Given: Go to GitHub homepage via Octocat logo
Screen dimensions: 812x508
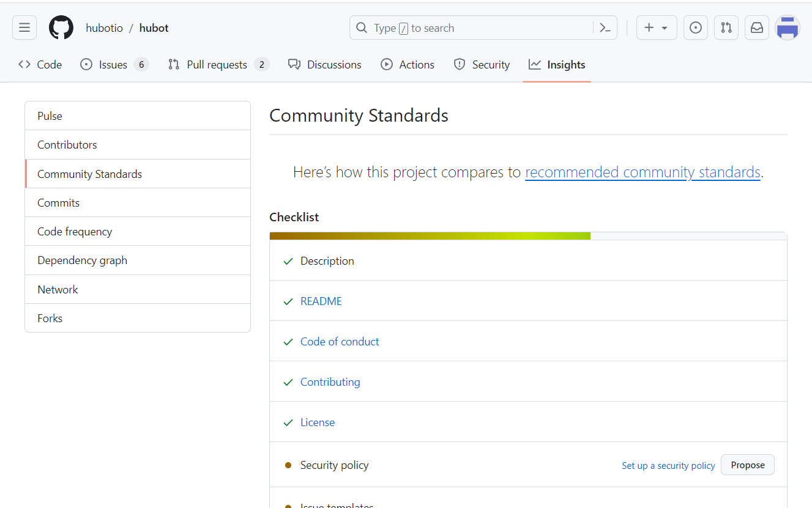Looking at the screenshot, I should pyautogui.click(x=61, y=28).
